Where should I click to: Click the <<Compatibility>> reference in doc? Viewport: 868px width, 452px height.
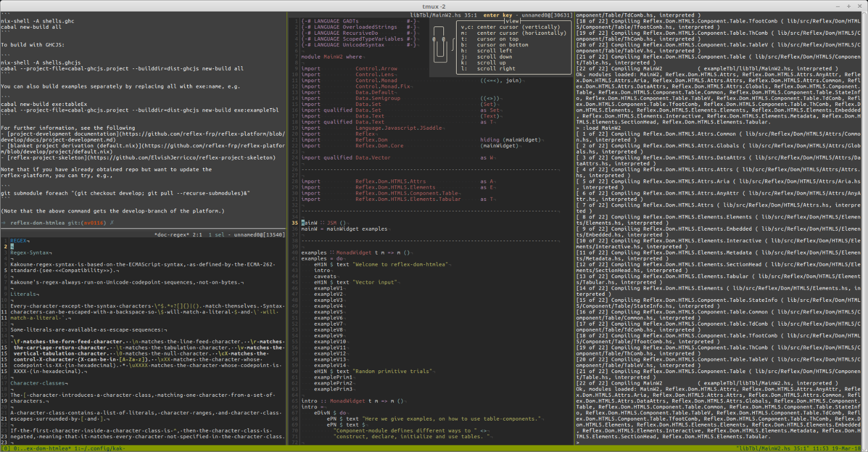(x=81, y=270)
